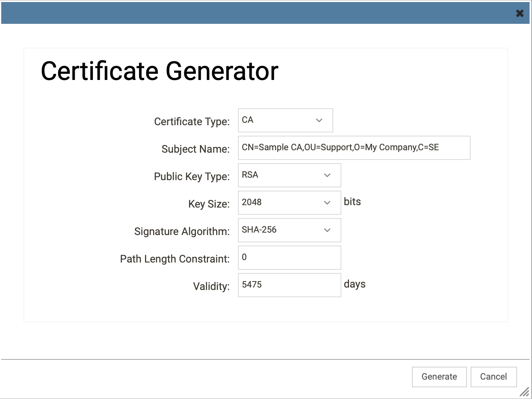The image size is (532, 399).
Task: Open the Signature Algorithm dropdown
Action: tap(290, 230)
